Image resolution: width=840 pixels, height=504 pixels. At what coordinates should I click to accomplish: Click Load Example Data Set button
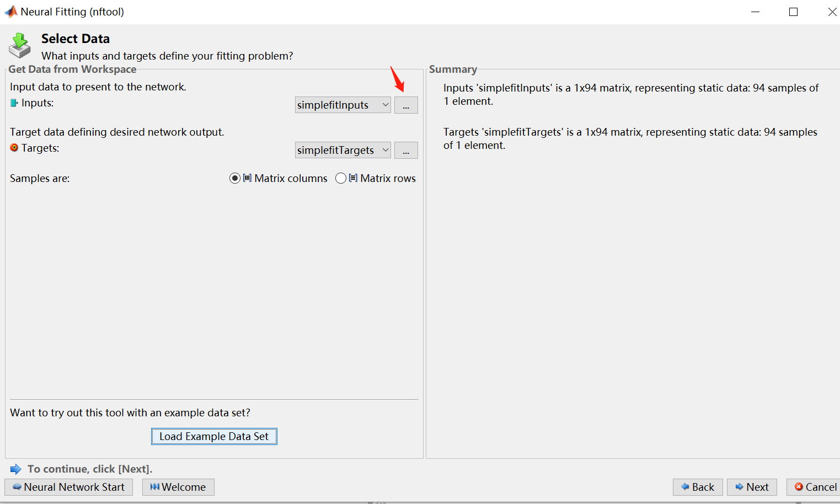[214, 436]
